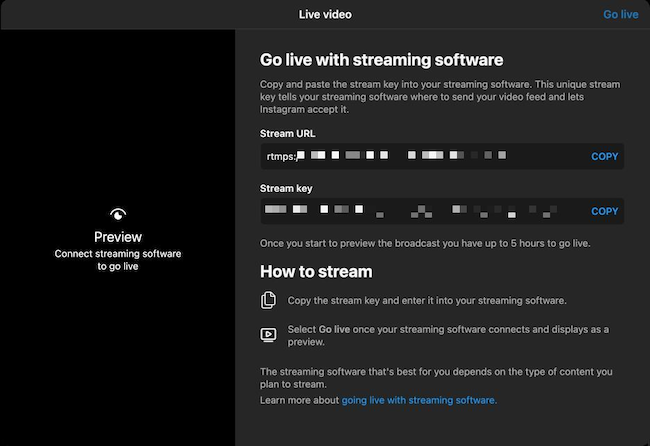Screen dimensions: 650x446
Task: Click the eye icon above Preview
Action: [x=118, y=214]
